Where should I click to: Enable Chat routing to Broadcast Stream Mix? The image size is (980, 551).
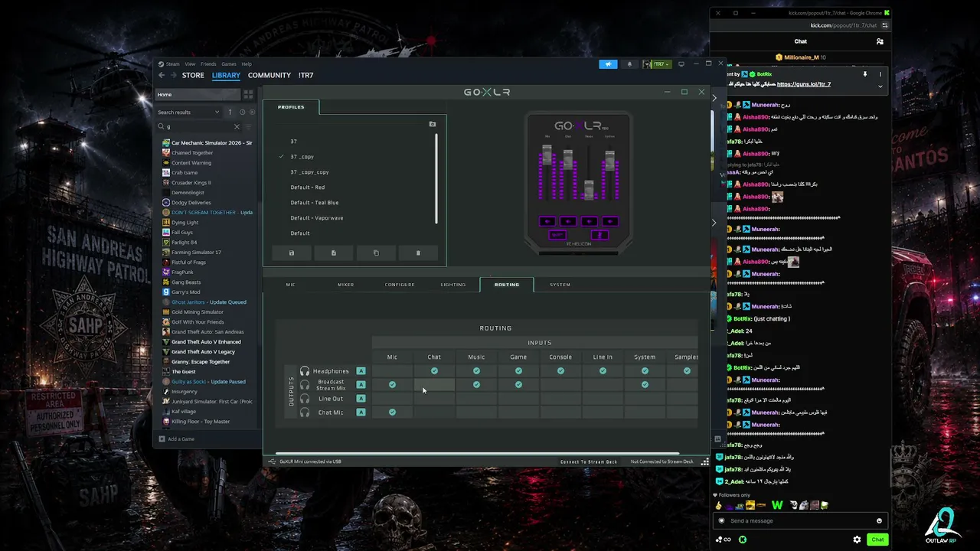[434, 385]
